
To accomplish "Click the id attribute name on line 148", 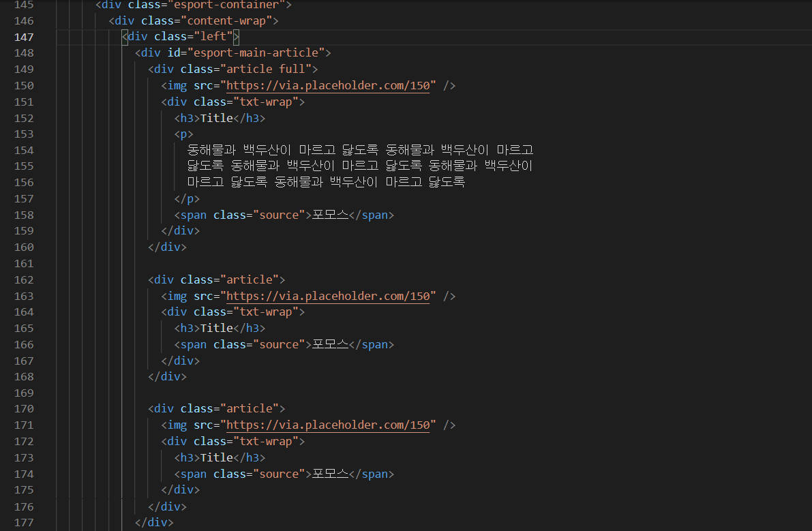I will pos(173,52).
